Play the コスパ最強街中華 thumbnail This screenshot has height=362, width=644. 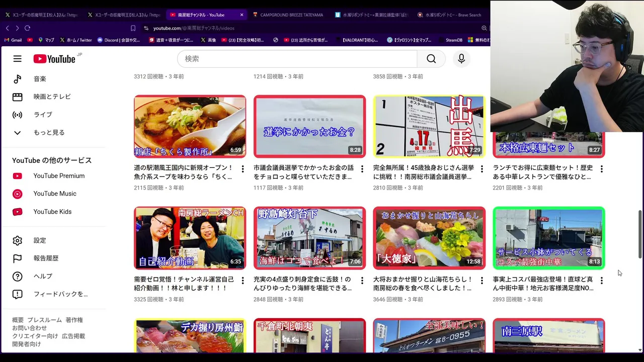pyautogui.click(x=549, y=238)
